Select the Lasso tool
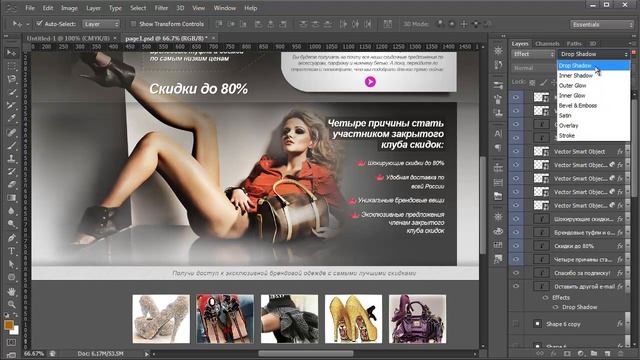 (11, 79)
